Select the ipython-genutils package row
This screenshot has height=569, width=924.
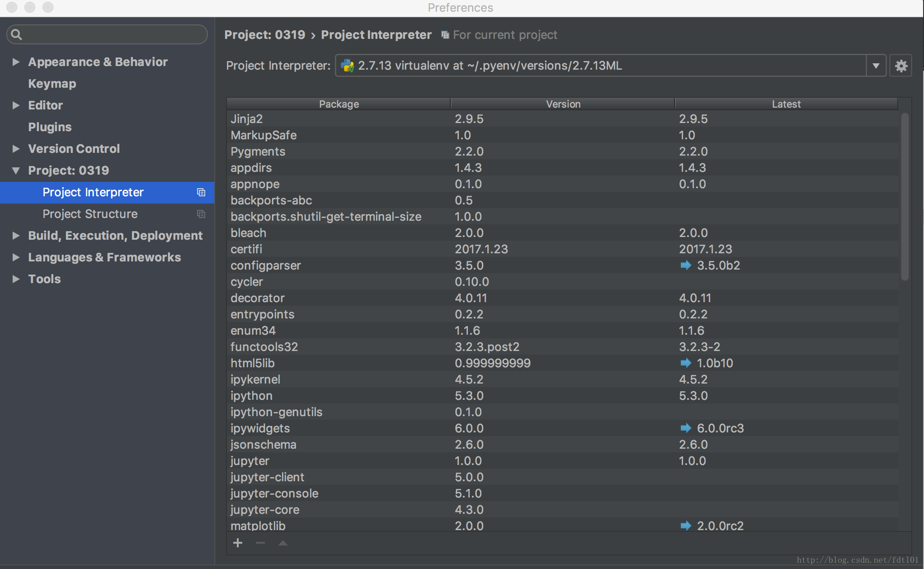563,412
